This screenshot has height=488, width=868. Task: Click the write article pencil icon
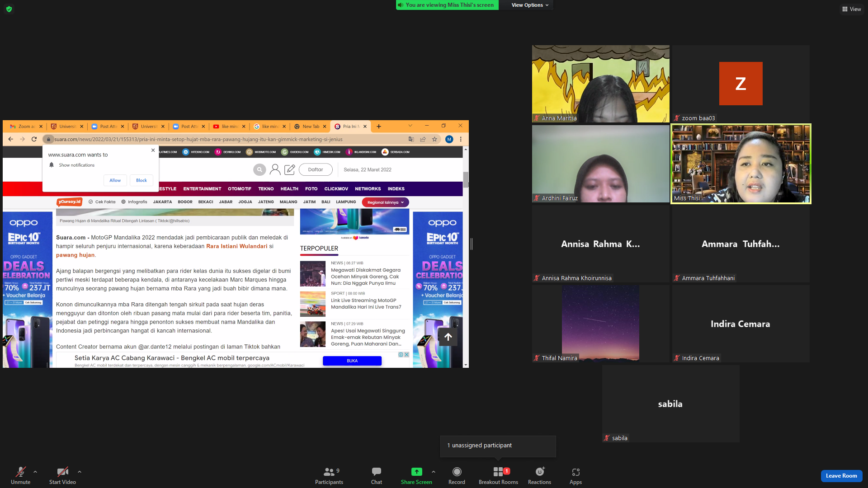pyautogui.click(x=290, y=170)
